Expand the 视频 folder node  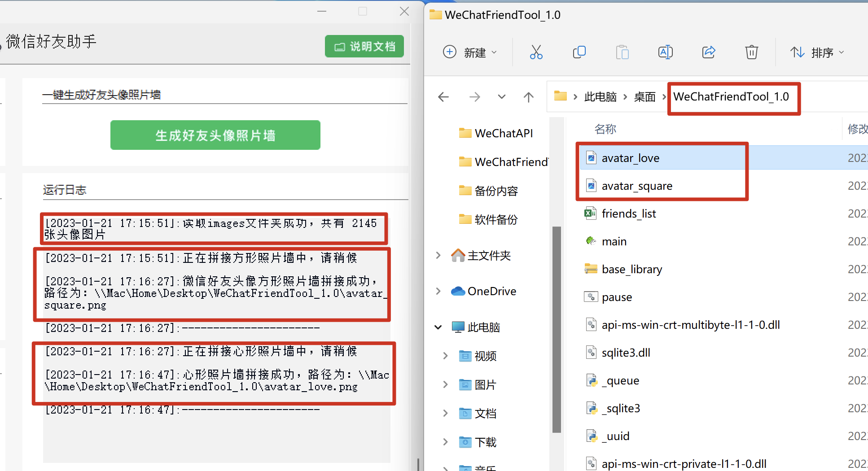click(445, 356)
